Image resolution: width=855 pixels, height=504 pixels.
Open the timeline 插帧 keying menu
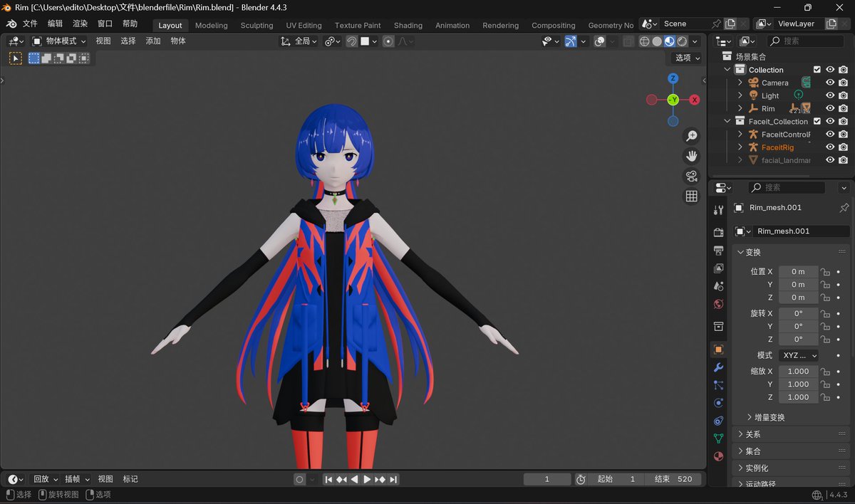[x=77, y=479]
